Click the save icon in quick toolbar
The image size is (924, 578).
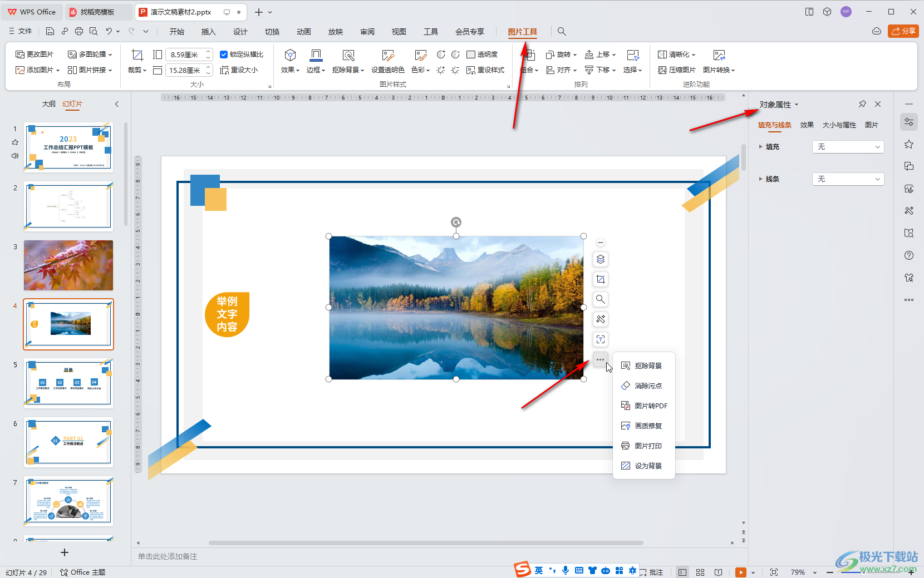(x=50, y=32)
